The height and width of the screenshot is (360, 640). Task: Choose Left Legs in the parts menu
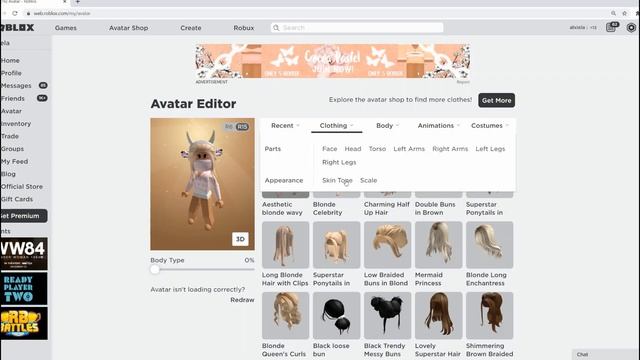point(490,149)
